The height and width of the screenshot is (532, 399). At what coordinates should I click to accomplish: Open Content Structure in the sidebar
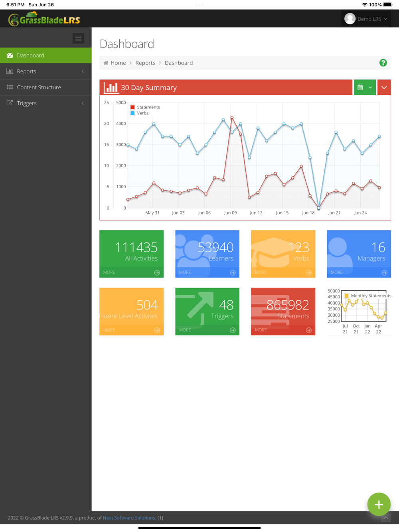46,87
